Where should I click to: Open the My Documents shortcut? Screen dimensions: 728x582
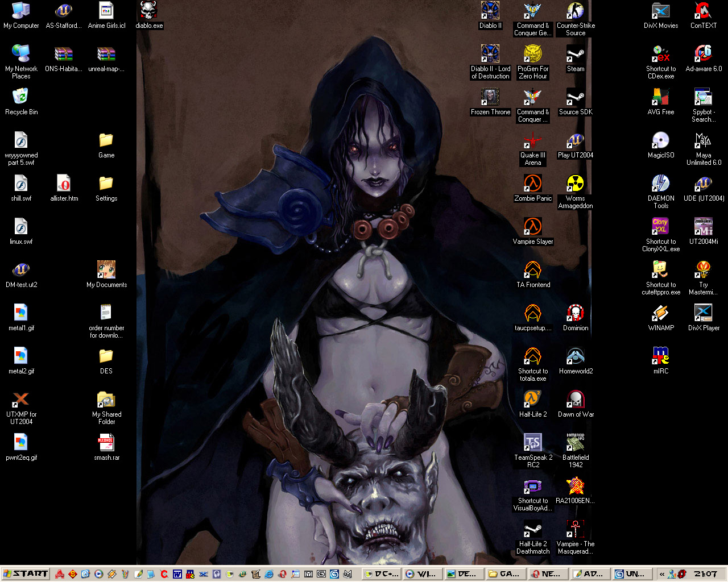(106, 275)
